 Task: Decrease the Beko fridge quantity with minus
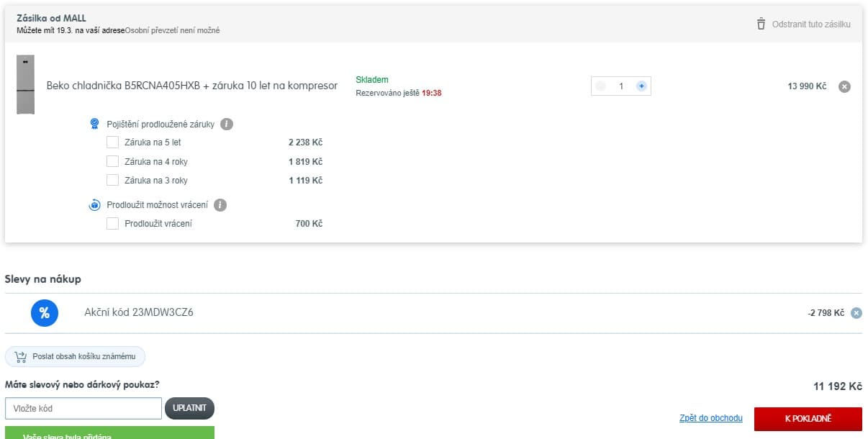[601, 86]
